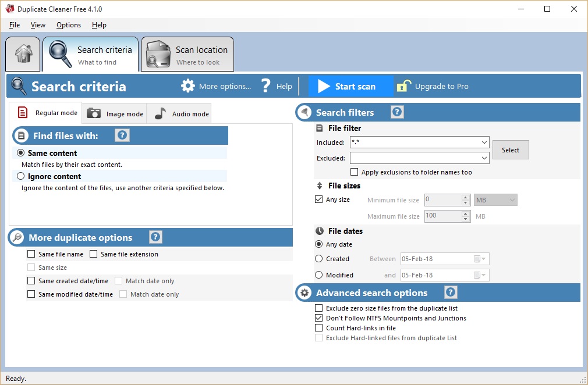Viewport: 588px width, 385px height.
Task: Click the Start scan button
Action: 350,86
